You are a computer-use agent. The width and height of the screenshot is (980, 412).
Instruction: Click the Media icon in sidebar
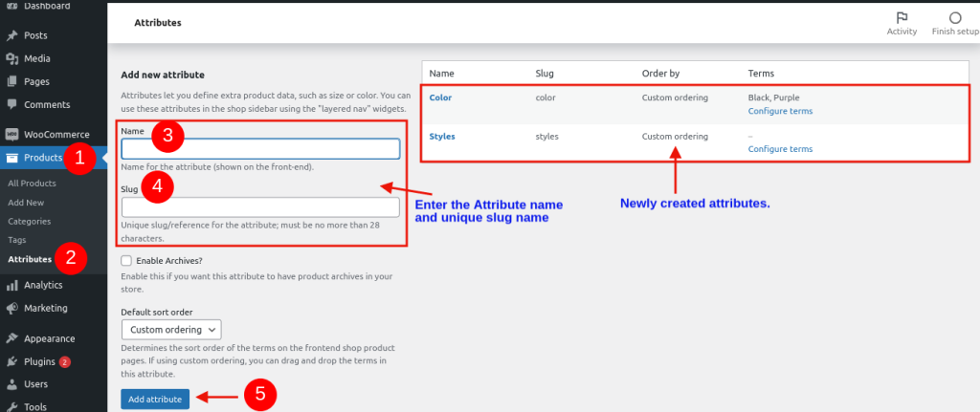point(11,58)
